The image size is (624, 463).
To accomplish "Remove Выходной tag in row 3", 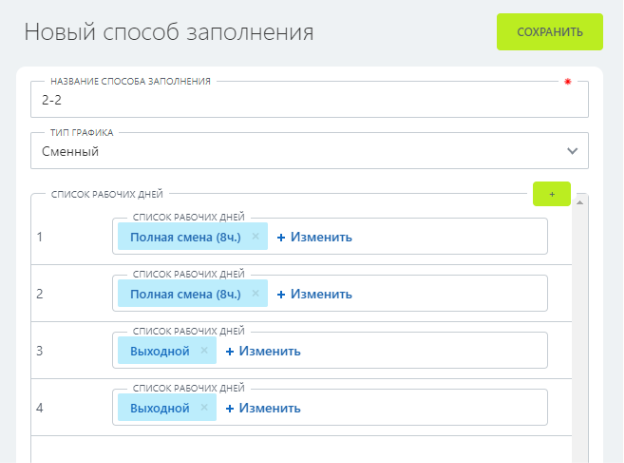I will [204, 351].
